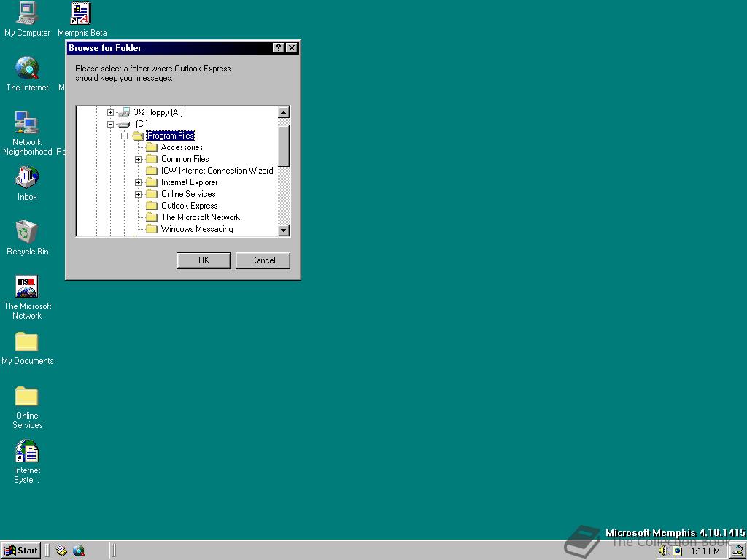This screenshot has width=747, height=560.
Task: Click the rightmost taskbar icon after clock
Action: [x=739, y=551]
